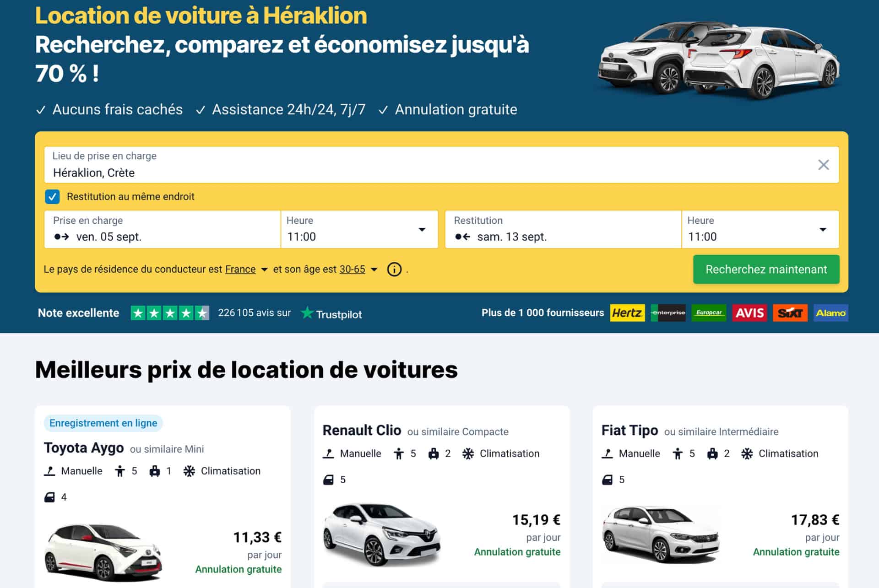Click the Enterprise supplier logo
The image size is (879, 588).
click(668, 313)
